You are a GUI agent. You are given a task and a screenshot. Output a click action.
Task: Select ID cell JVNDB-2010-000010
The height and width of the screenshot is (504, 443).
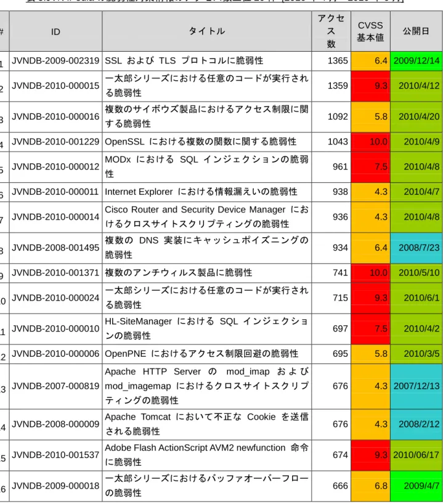pyautogui.click(x=55, y=329)
